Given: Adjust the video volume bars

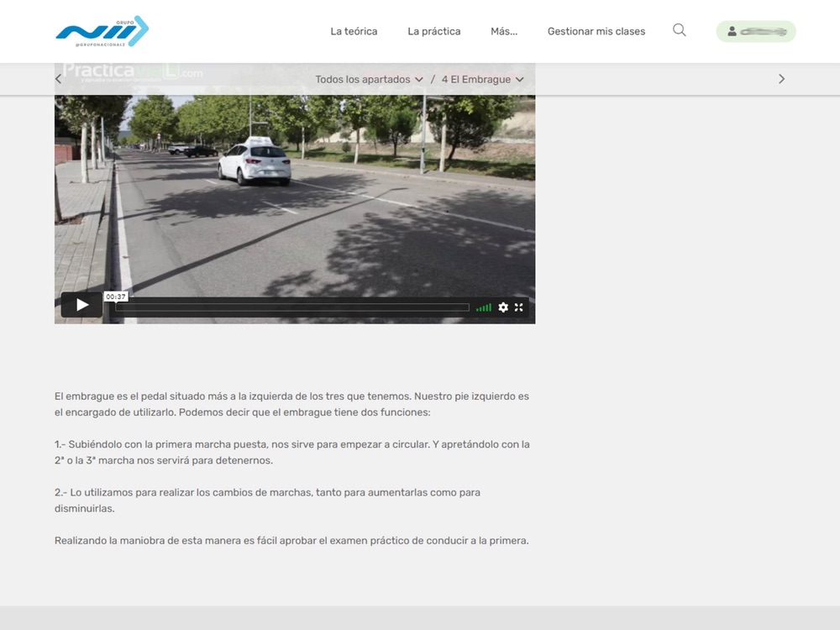Looking at the screenshot, I should coord(484,307).
